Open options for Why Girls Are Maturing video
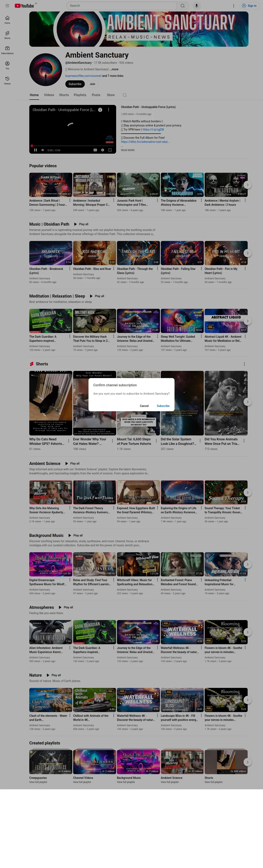 point(70,508)
